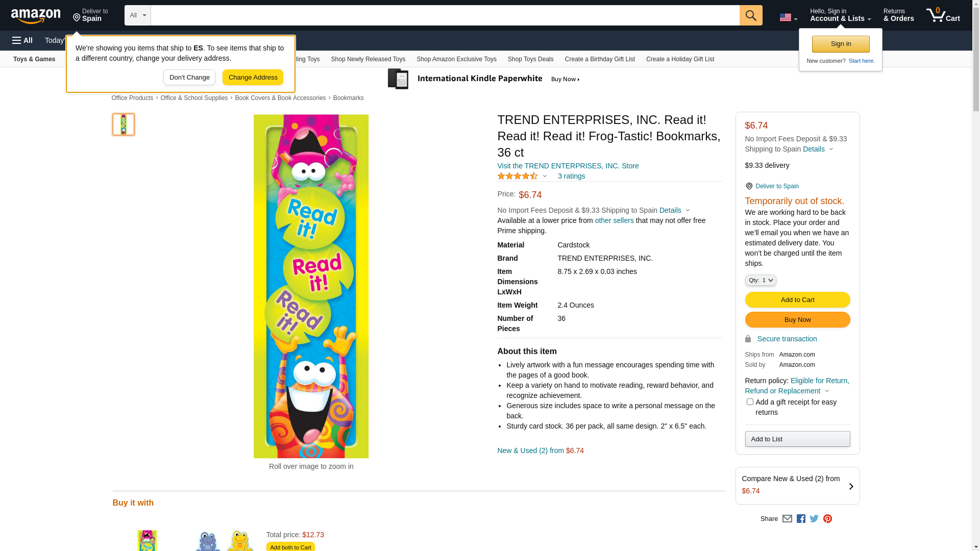980x551 pixels.
Task: Expand the star rating breakdown popover
Action: pyautogui.click(x=522, y=176)
